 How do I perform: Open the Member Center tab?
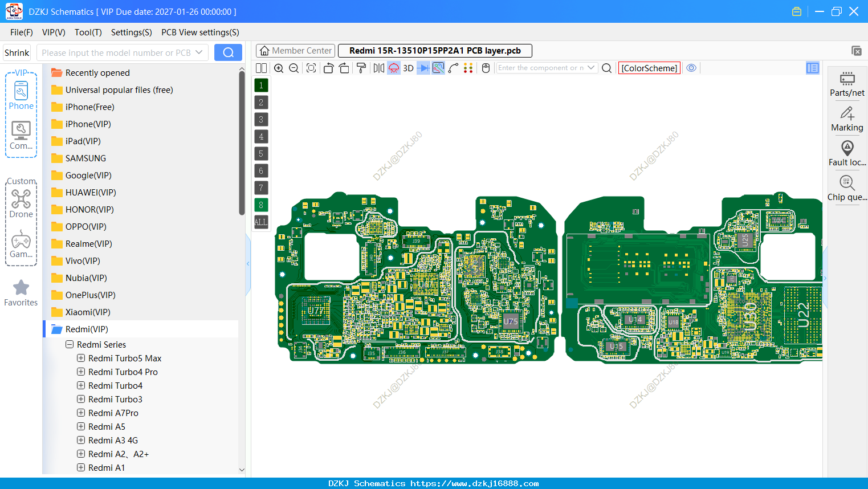click(x=296, y=51)
